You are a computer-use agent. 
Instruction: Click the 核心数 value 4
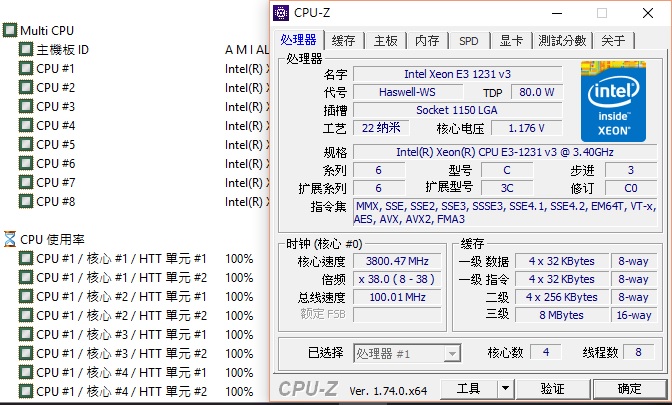tap(546, 352)
